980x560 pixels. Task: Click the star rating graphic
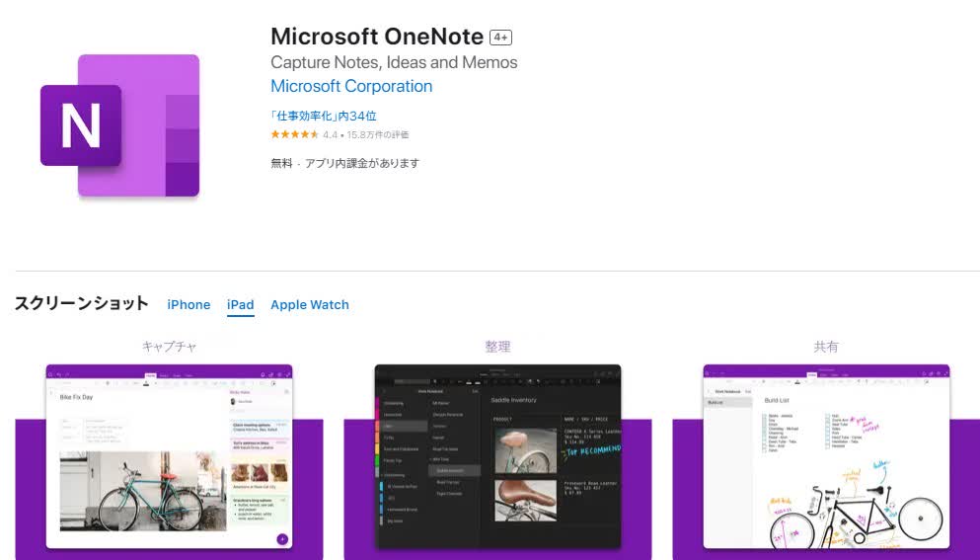point(294,134)
